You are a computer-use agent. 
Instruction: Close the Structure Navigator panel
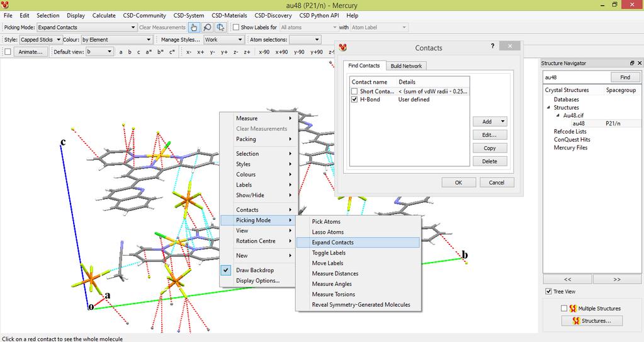tap(640, 64)
